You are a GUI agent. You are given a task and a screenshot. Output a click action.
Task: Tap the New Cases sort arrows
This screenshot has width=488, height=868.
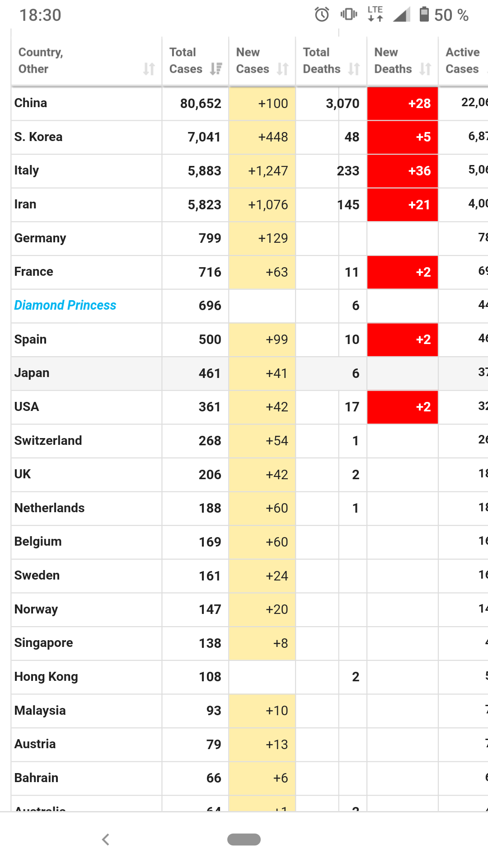click(x=283, y=69)
